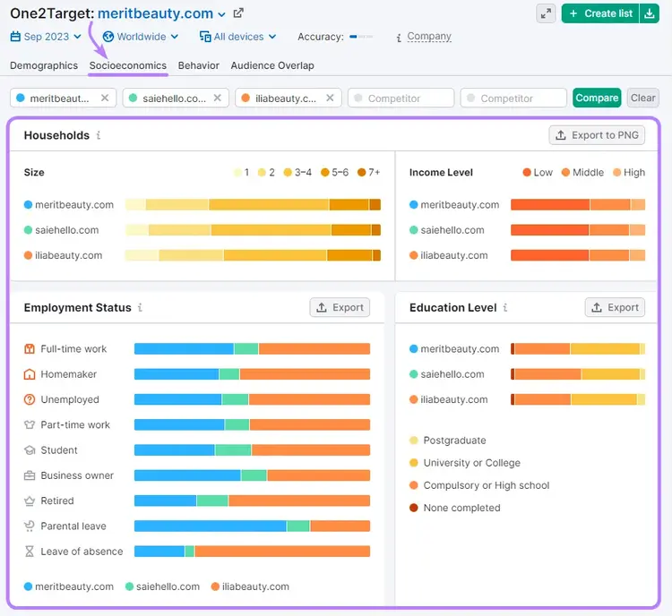The height and width of the screenshot is (616, 672).
Task: Click saiehello.com education level bar
Action: tap(578, 374)
